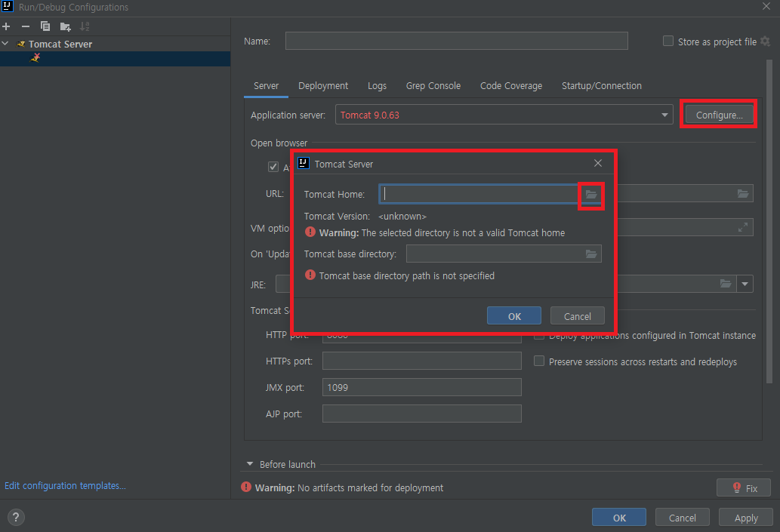Focus the Name input field
Screen dimensions: 780x532
click(x=456, y=41)
